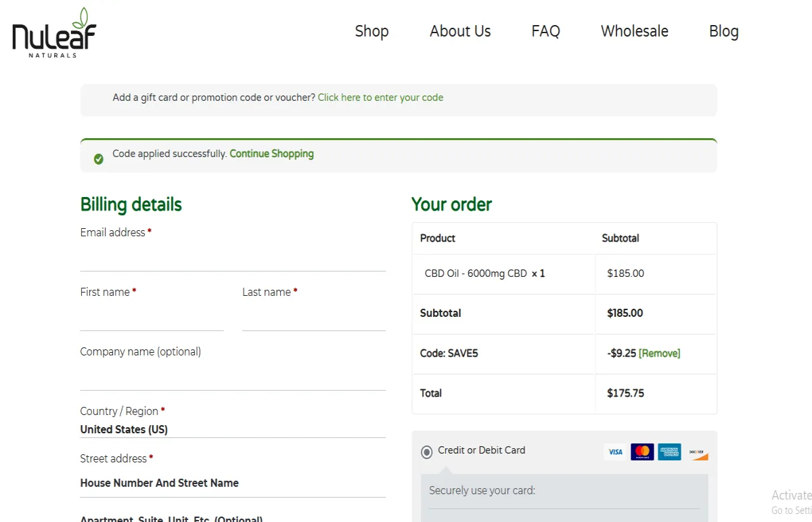Select the Credit or Debit Card option
Image resolution: width=812 pixels, height=522 pixels.
426,452
